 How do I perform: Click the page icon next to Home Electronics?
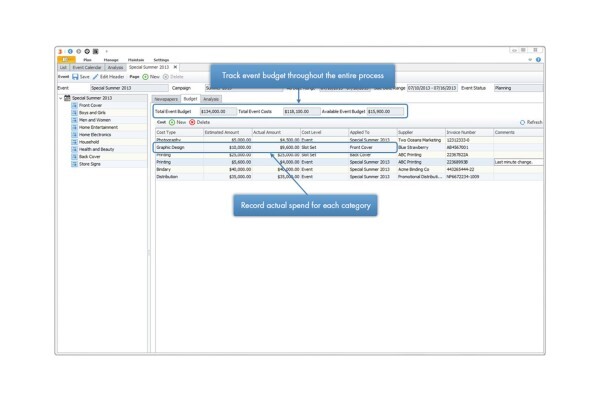click(x=75, y=135)
